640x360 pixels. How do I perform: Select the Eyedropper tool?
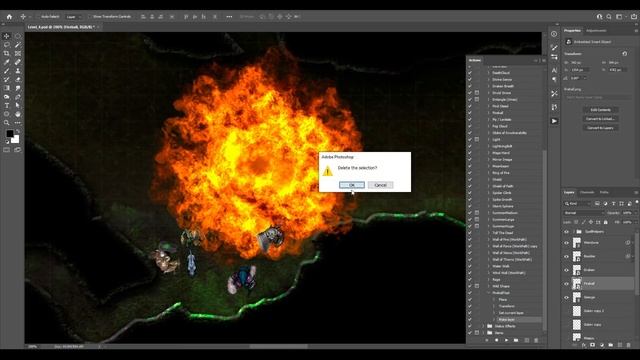(7, 62)
